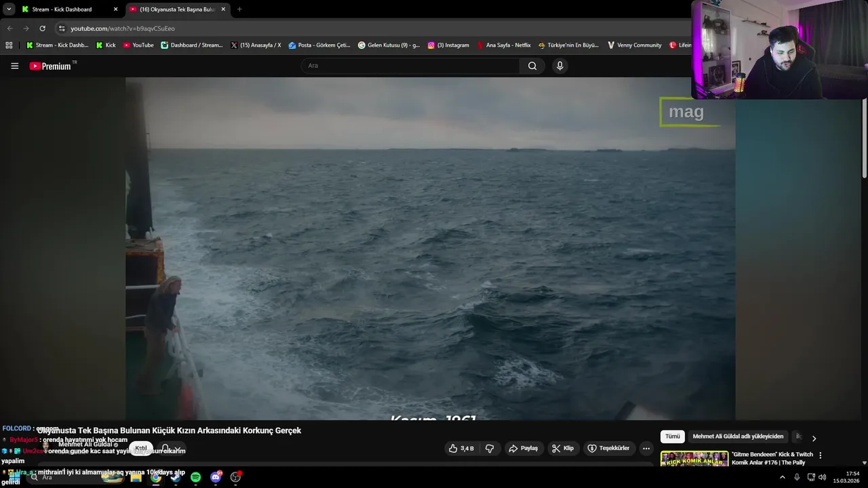The image size is (868, 488).
Task: Open Google Chrome from the taskbar
Action: (156, 477)
